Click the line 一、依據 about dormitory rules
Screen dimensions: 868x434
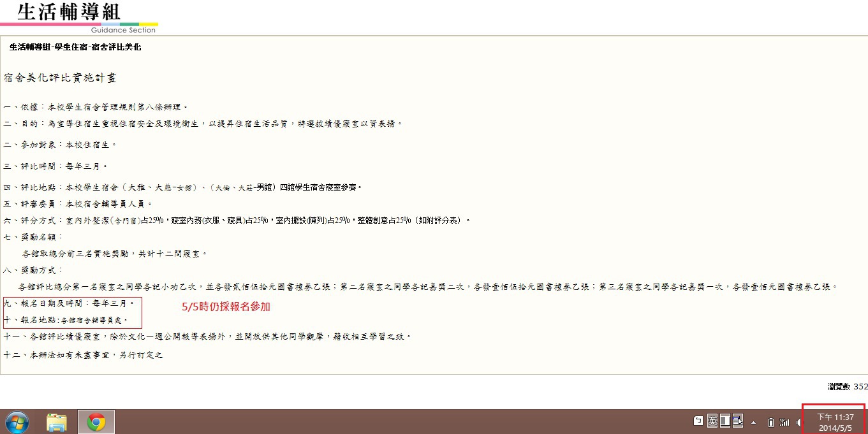pos(96,106)
